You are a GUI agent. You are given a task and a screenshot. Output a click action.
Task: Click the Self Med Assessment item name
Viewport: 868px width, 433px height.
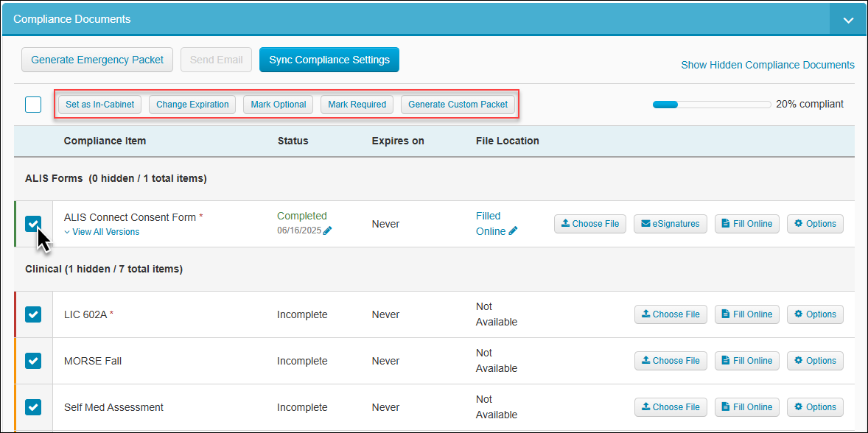pos(114,407)
